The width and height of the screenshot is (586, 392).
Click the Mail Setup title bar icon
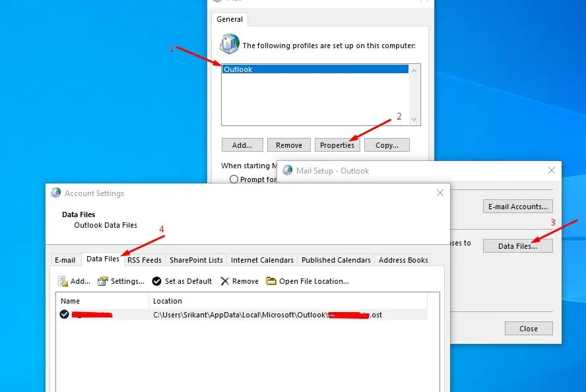coord(287,170)
